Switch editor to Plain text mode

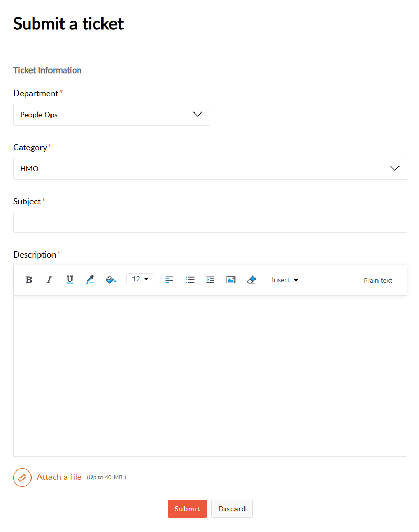click(378, 280)
